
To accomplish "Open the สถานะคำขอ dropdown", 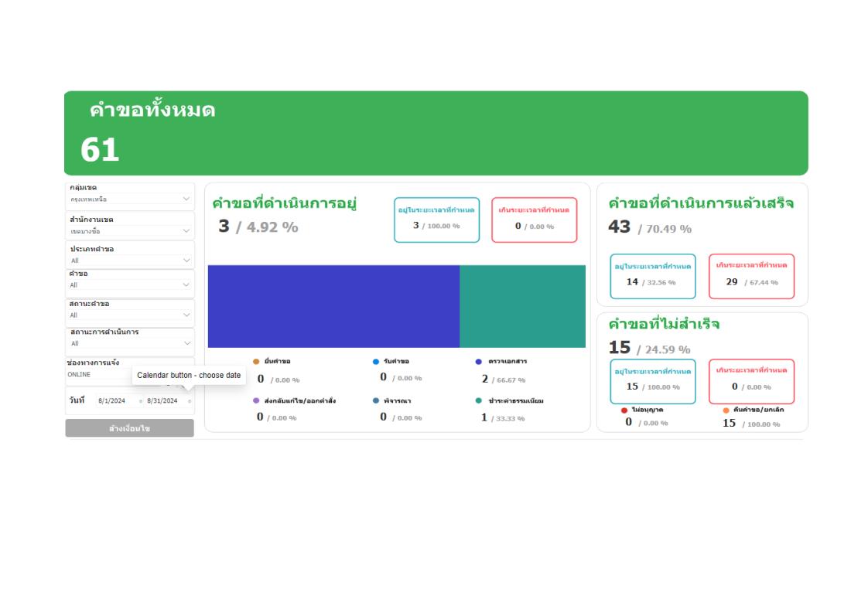I will click(x=186, y=315).
